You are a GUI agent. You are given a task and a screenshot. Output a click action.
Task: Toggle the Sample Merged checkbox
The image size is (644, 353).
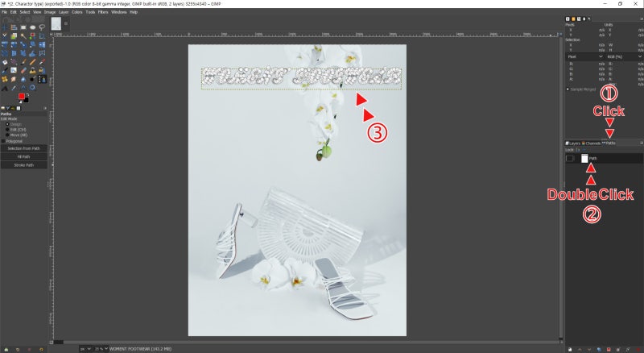coord(568,89)
